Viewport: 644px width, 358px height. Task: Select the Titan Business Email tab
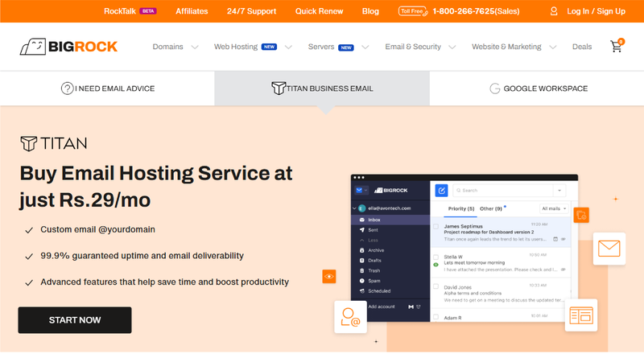point(322,88)
